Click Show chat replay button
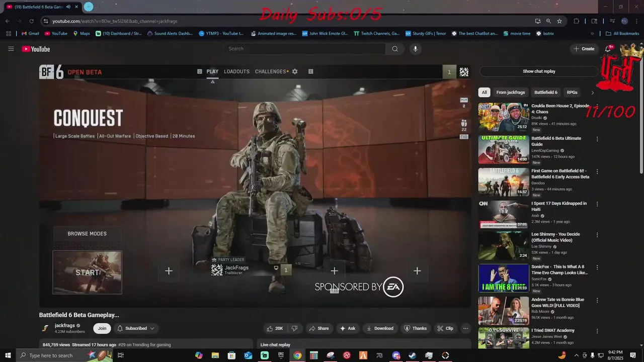This screenshot has width=644, height=362. pyautogui.click(x=539, y=71)
